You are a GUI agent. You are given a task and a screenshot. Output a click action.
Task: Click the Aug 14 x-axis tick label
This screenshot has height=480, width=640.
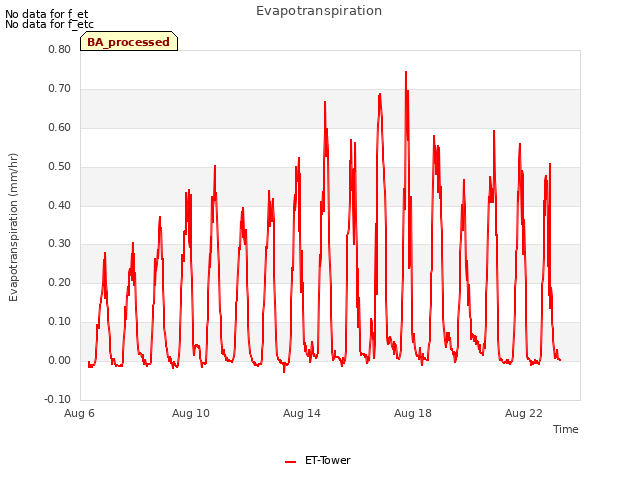[302, 413]
